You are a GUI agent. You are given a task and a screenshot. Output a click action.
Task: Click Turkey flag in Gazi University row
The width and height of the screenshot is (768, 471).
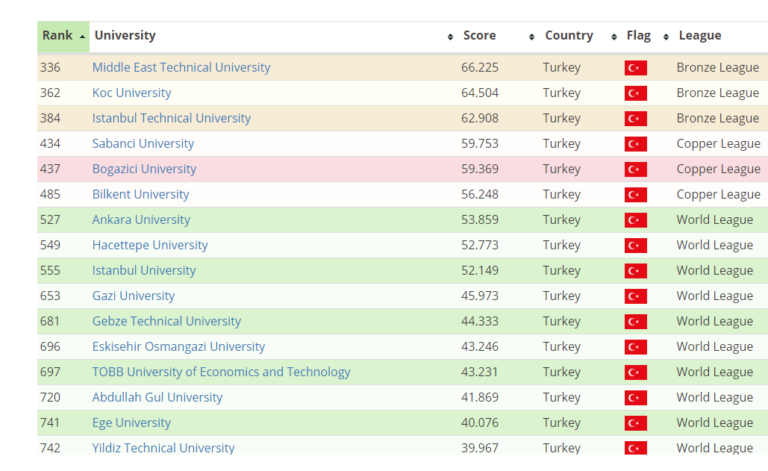pos(635,296)
